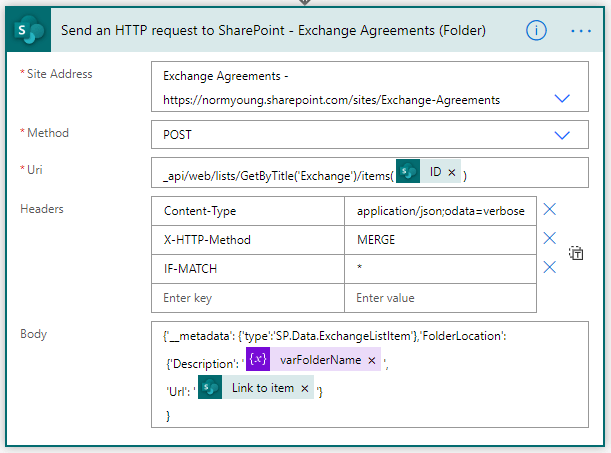Delete the Content-Type header row
611x453 pixels.
(550, 210)
